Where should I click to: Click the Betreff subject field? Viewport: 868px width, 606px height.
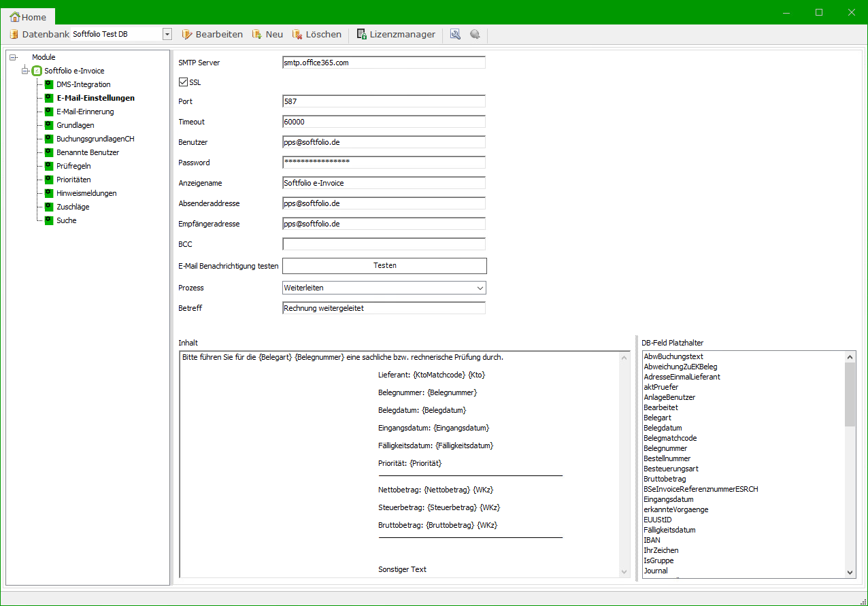pos(384,308)
